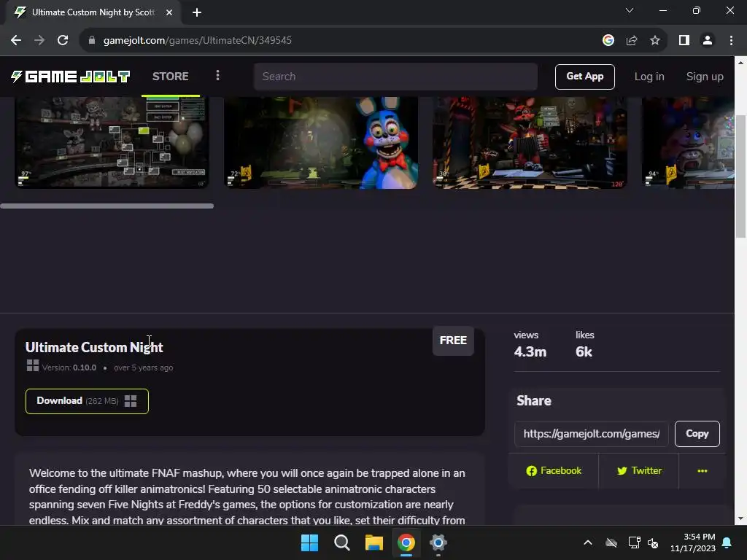
Task: Focus the Game Jolt Search field
Action: 395,76
